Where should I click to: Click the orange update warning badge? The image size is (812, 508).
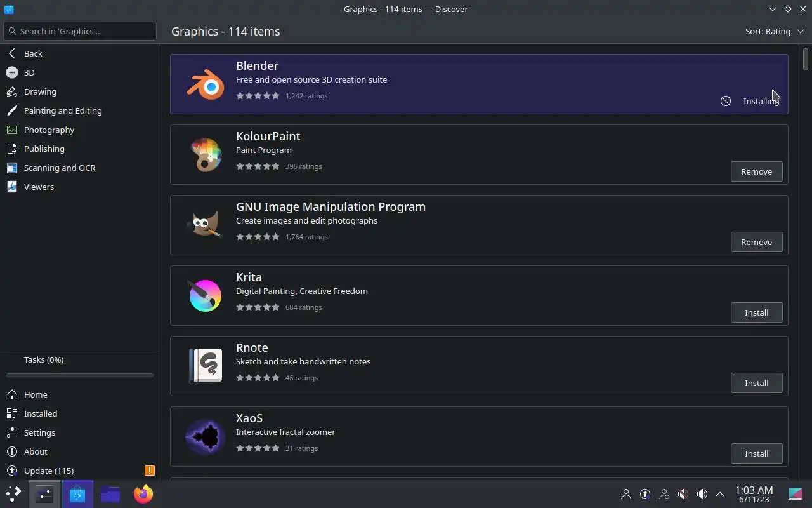tap(150, 471)
